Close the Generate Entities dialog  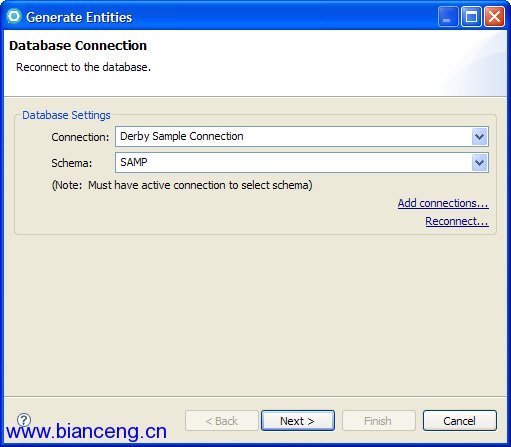[x=494, y=17]
